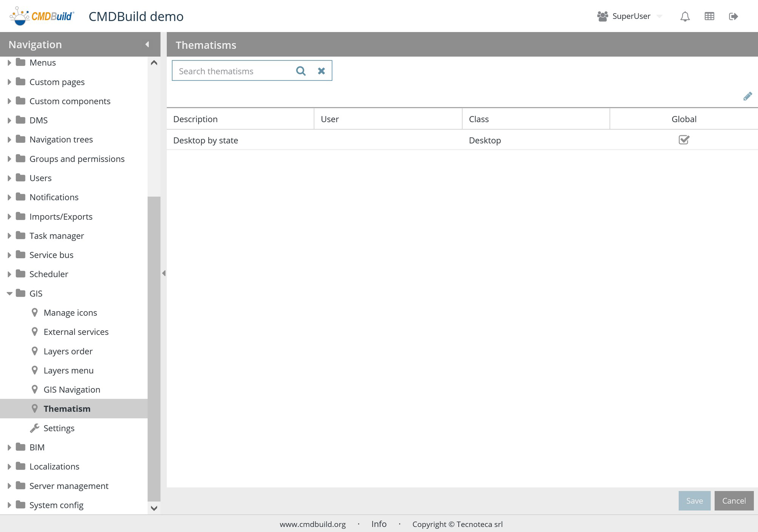Select Layers order in GIS menu
The height and width of the screenshot is (532, 758).
(68, 351)
